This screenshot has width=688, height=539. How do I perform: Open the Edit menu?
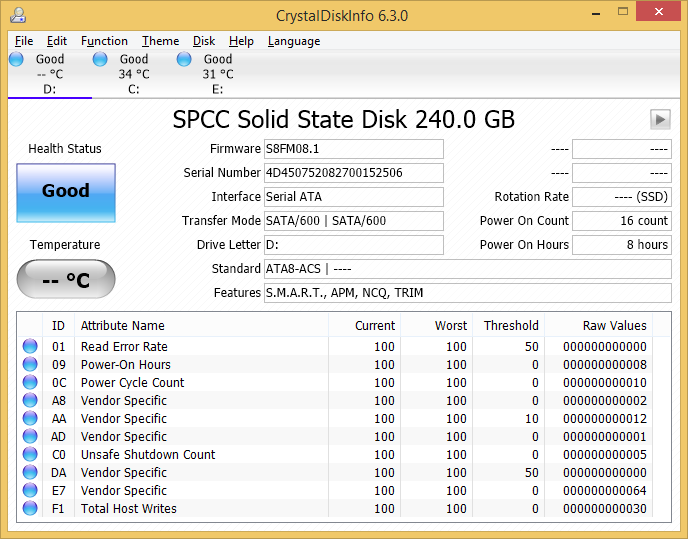57,41
